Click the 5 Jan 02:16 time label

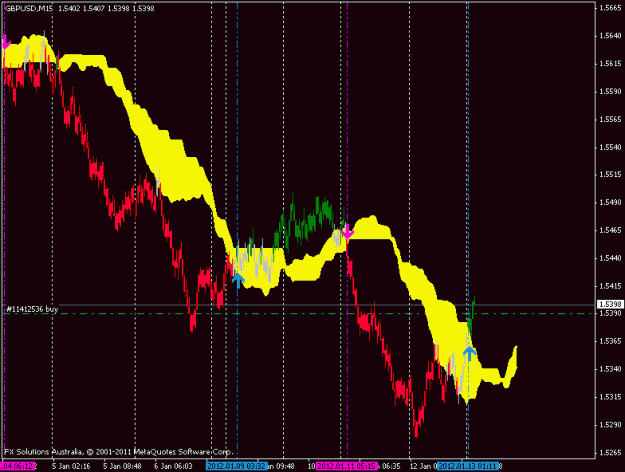click(x=71, y=466)
